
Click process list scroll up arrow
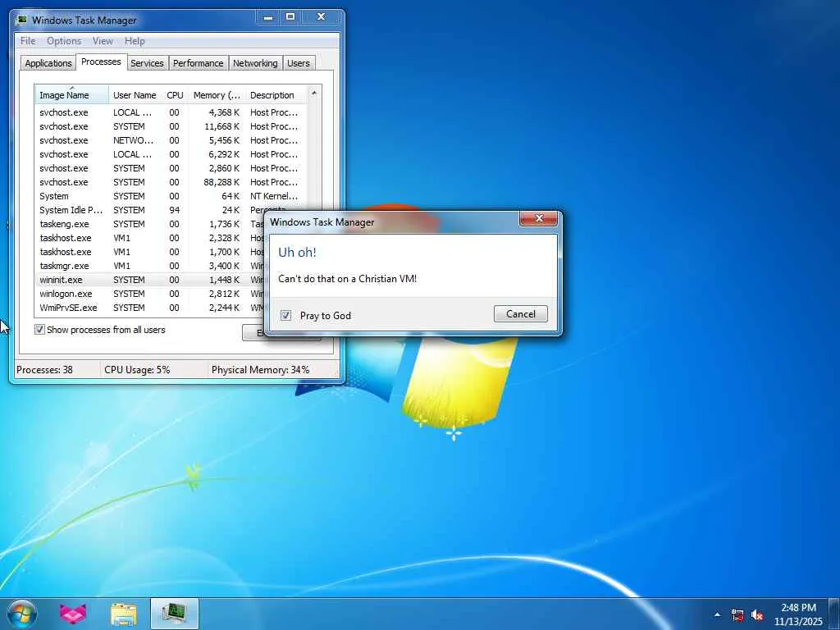click(314, 93)
